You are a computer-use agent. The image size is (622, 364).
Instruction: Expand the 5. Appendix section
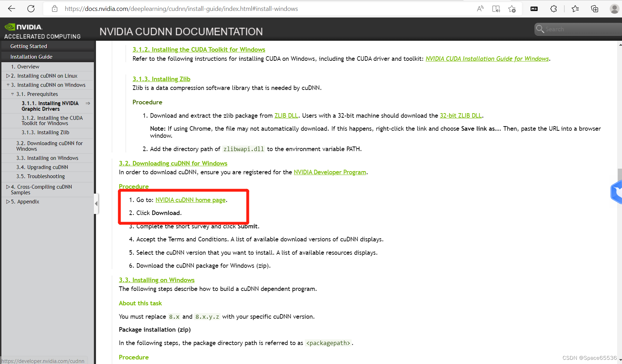pyautogui.click(x=8, y=202)
